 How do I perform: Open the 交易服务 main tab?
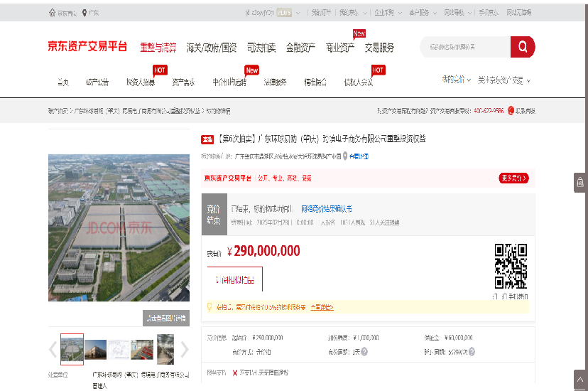[x=379, y=48]
